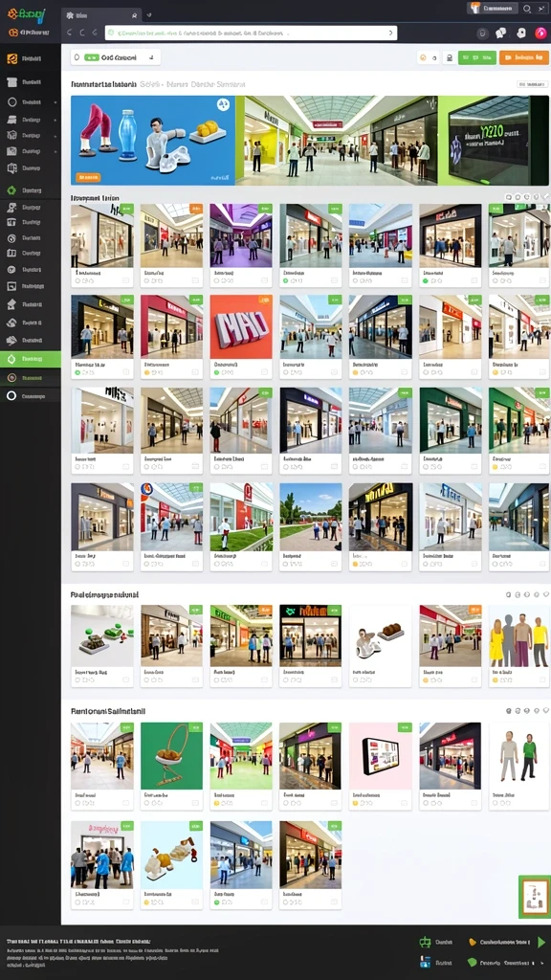The image size is (551, 980).
Task: Expand the sidebar item with circle outline icon
Action: 30,101
